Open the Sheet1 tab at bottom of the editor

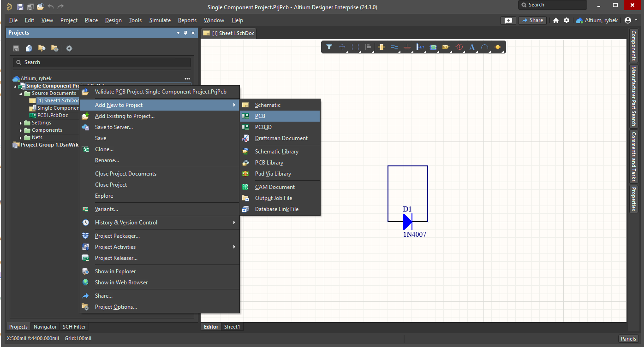(x=232, y=327)
